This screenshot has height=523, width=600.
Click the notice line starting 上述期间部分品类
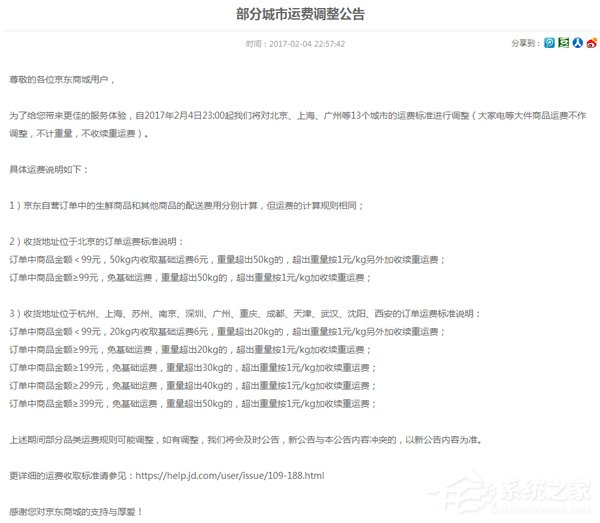246,440
